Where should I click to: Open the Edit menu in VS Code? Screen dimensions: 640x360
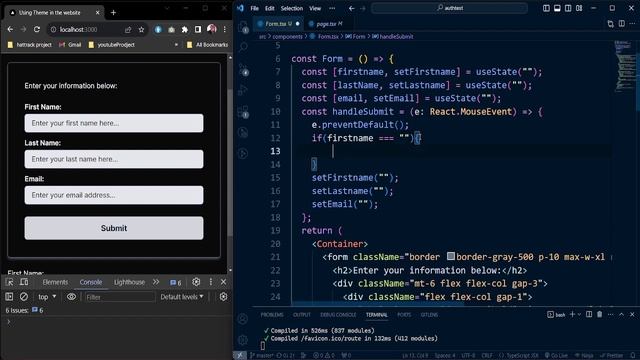(269, 8)
